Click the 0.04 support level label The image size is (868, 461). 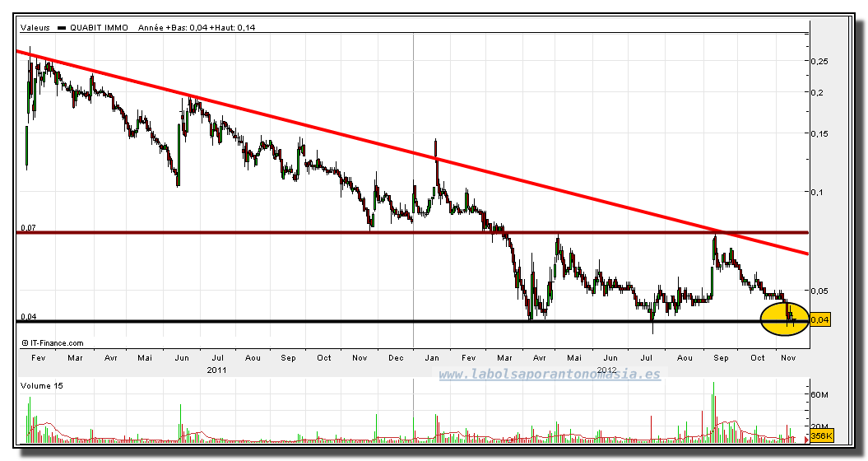[28, 317]
